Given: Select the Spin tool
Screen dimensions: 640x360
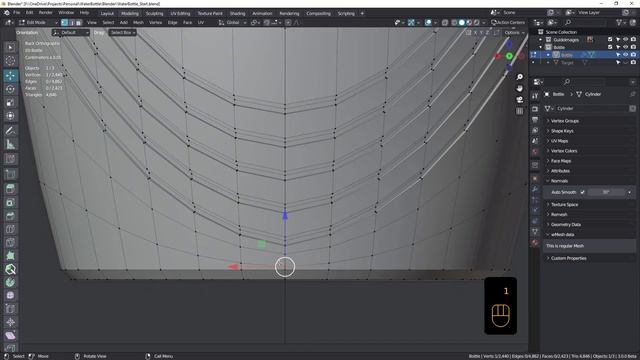Looking at the screenshot, I should [x=11, y=282].
